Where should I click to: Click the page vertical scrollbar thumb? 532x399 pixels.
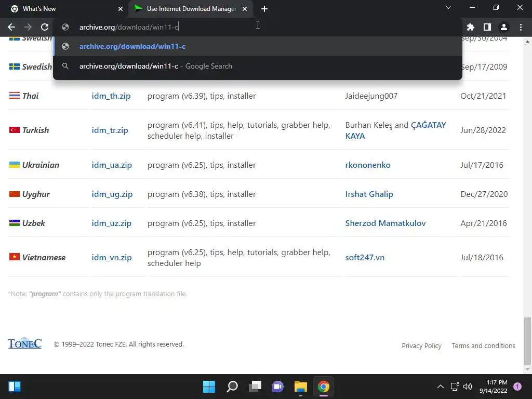[x=527, y=341]
